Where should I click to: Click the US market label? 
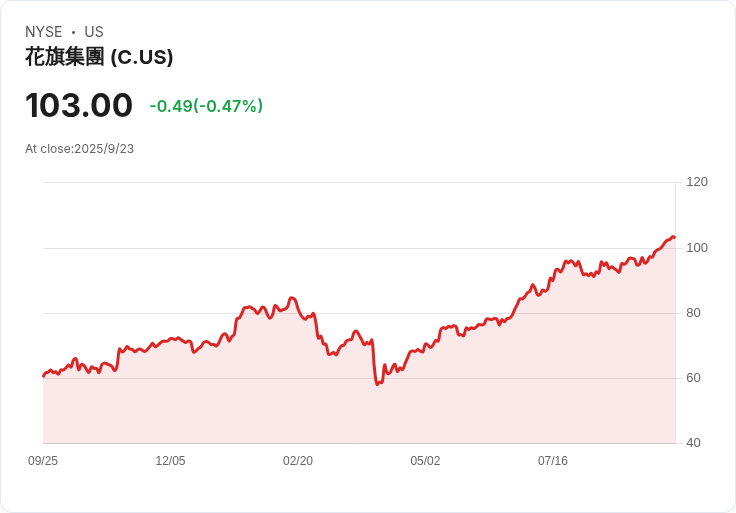coord(94,32)
